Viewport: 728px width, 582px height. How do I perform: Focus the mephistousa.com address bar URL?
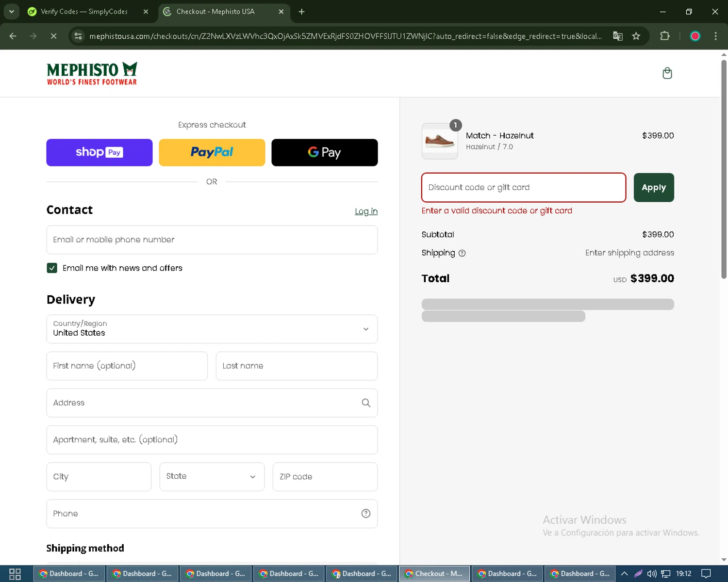[x=345, y=36]
